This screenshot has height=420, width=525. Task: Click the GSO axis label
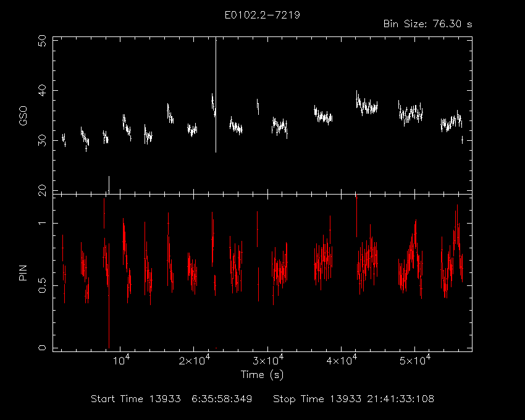pyautogui.click(x=23, y=116)
